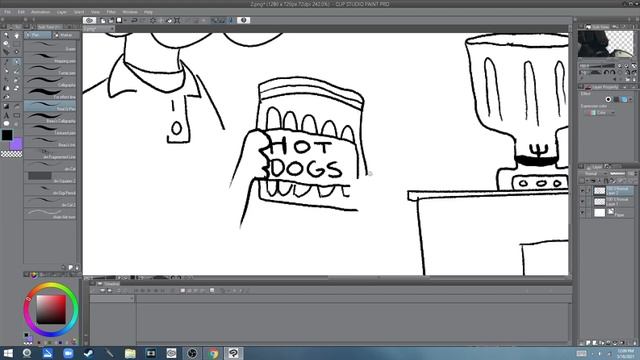Click the Navigator preview thumbnail
640x360 pixels.
tap(606, 44)
